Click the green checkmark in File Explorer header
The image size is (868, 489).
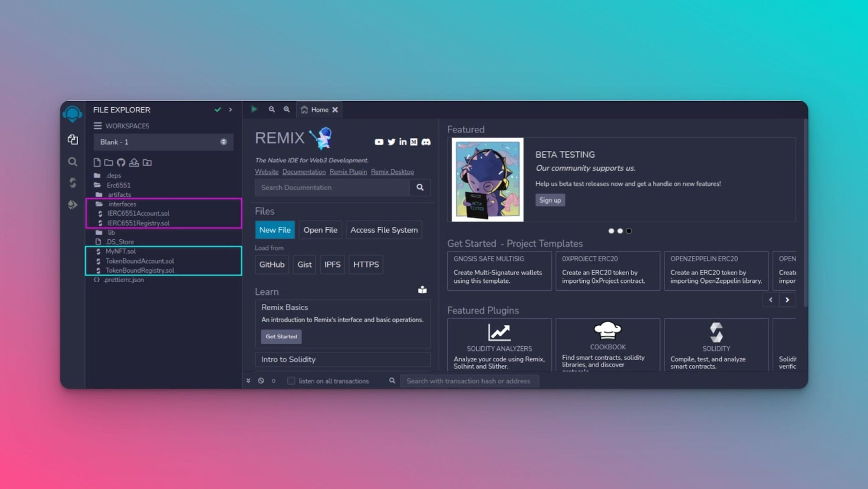point(218,110)
